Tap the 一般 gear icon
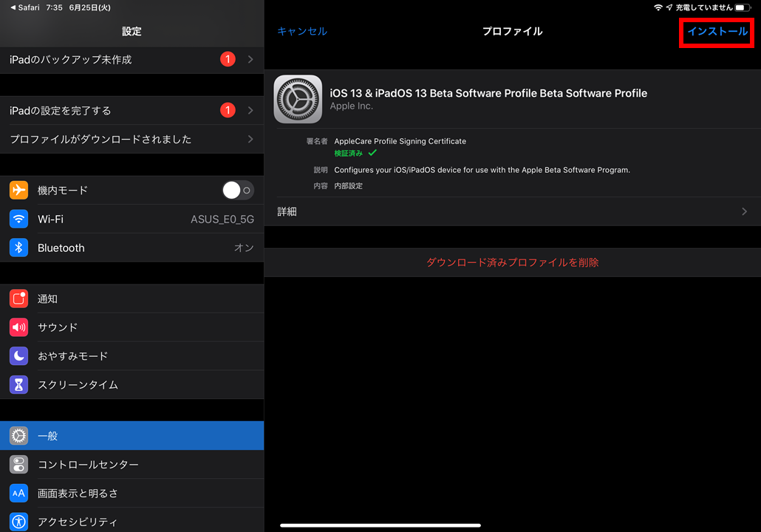The width and height of the screenshot is (761, 532). tap(18, 435)
